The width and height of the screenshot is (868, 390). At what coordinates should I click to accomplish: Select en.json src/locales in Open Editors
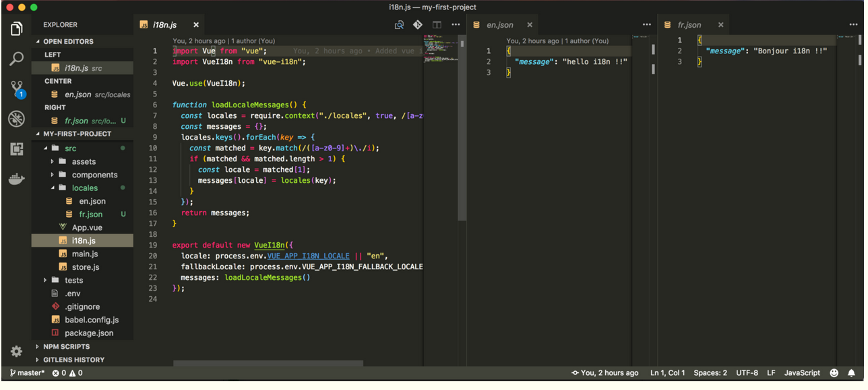tap(82, 94)
